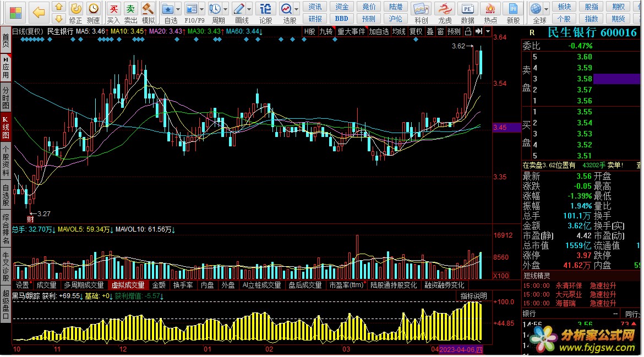Click the 2023-04-06 date marker on timeline
The height and width of the screenshot is (357, 644).
point(461,350)
